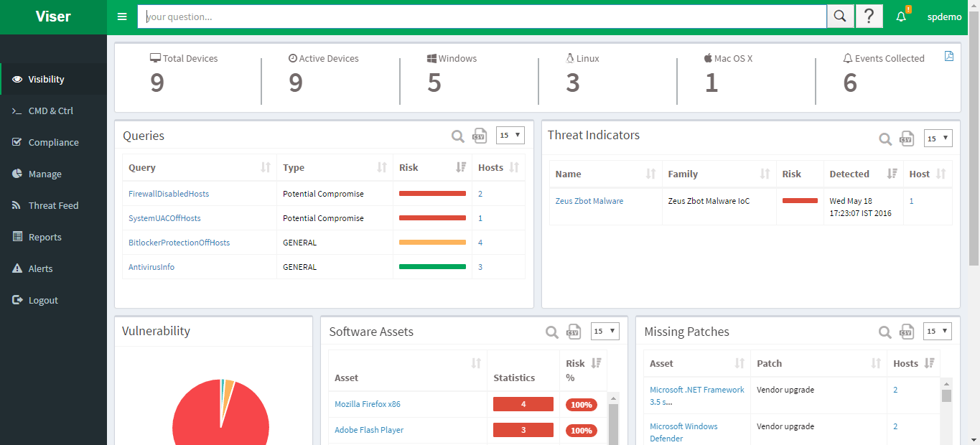Sort Missing Patches by Asset column
This screenshot has width=980, height=445.
[697, 363]
